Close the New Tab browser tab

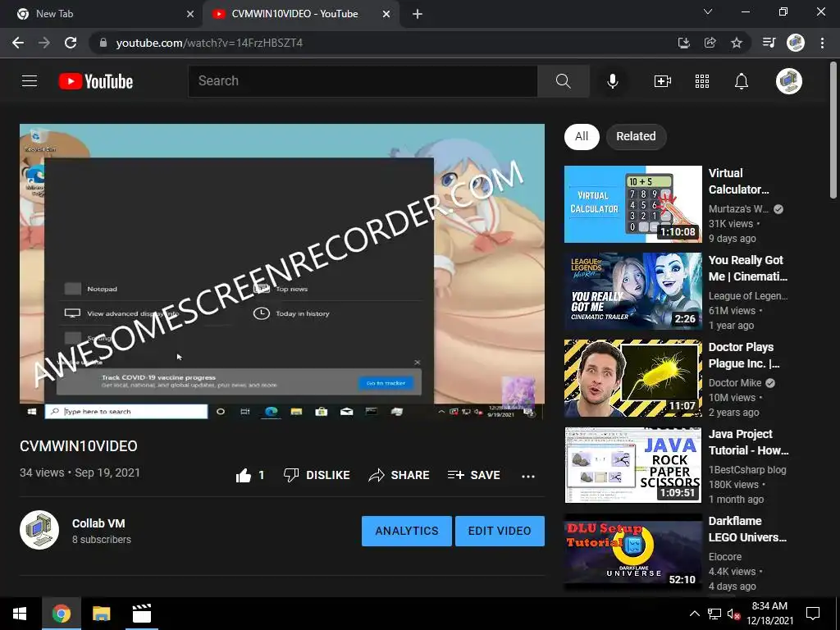tap(190, 14)
